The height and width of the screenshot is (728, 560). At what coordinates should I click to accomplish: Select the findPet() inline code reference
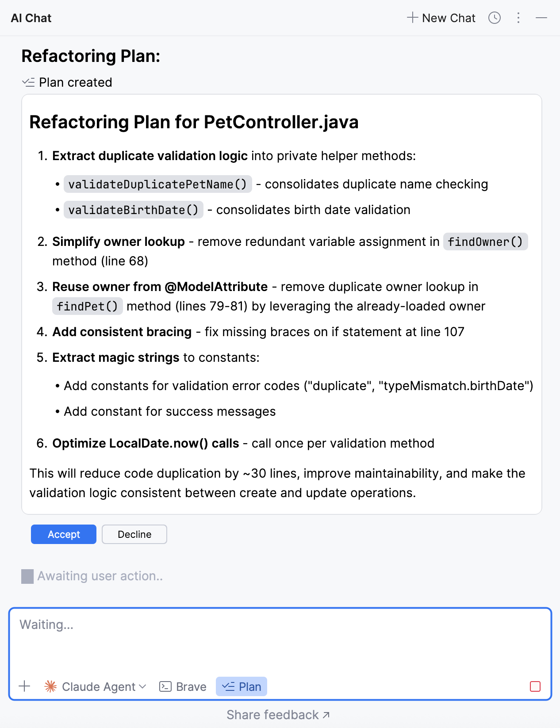click(x=87, y=306)
